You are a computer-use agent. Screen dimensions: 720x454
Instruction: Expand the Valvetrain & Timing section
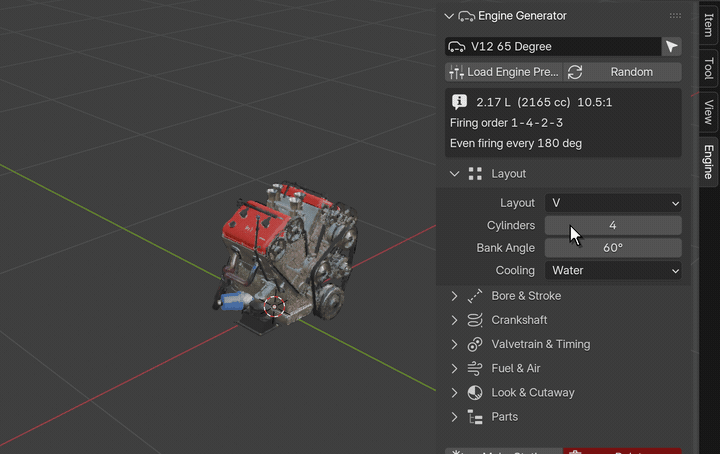tap(454, 344)
